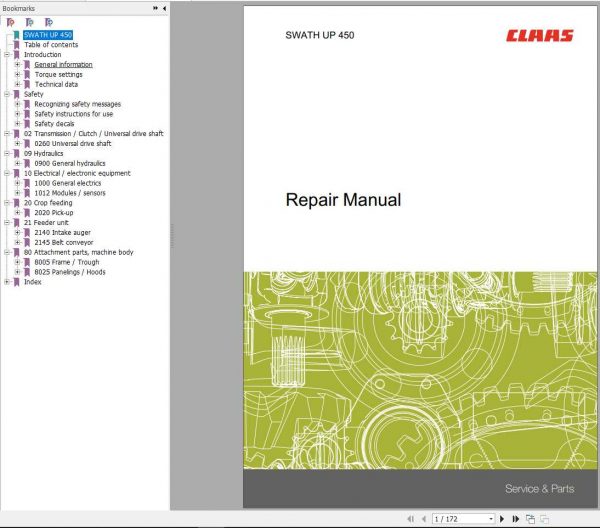Click the next view icon in the bottom bar
The width and height of the screenshot is (600, 528).
pos(544,519)
